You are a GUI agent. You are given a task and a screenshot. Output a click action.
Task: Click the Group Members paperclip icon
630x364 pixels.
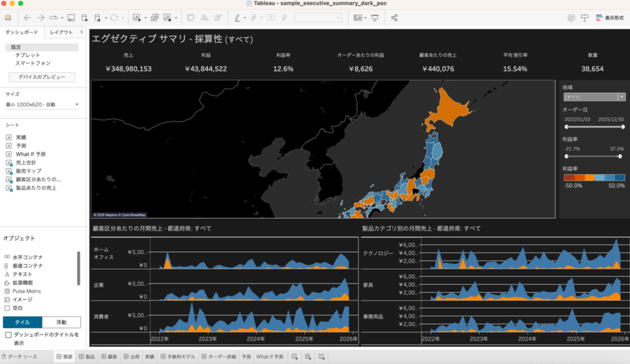pos(254,18)
